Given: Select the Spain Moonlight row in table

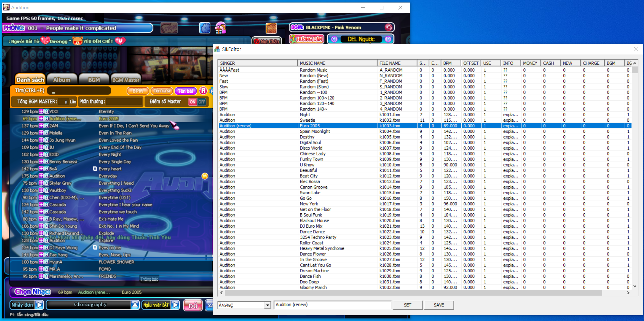Looking at the screenshot, I should [x=425, y=131].
